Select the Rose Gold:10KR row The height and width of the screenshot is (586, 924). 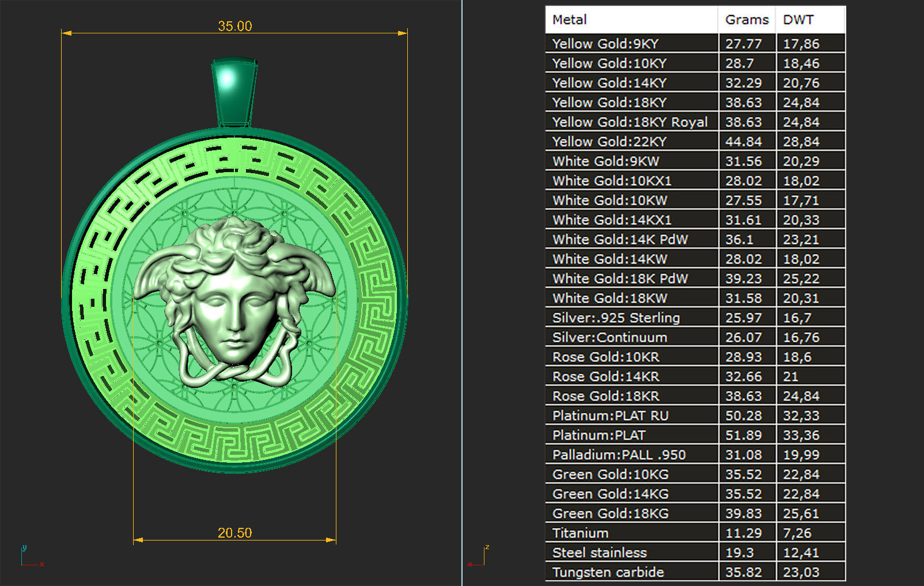point(695,357)
